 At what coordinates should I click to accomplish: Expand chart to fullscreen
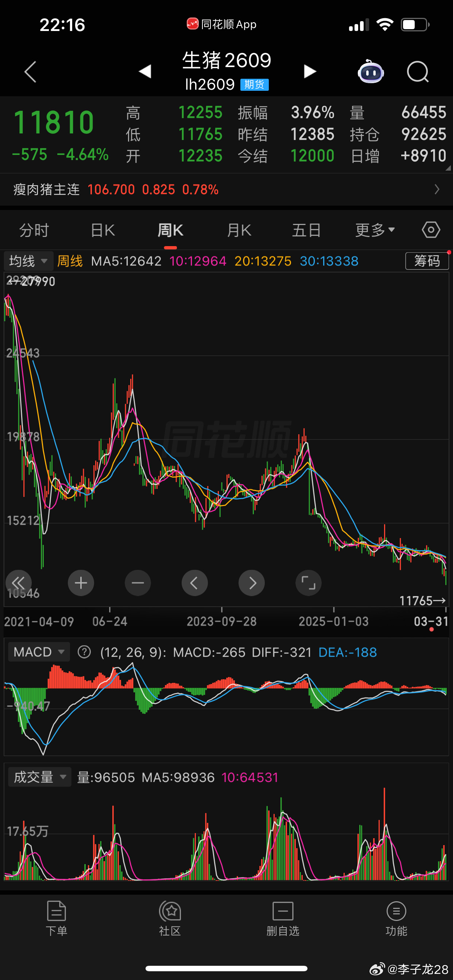[308, 583]
